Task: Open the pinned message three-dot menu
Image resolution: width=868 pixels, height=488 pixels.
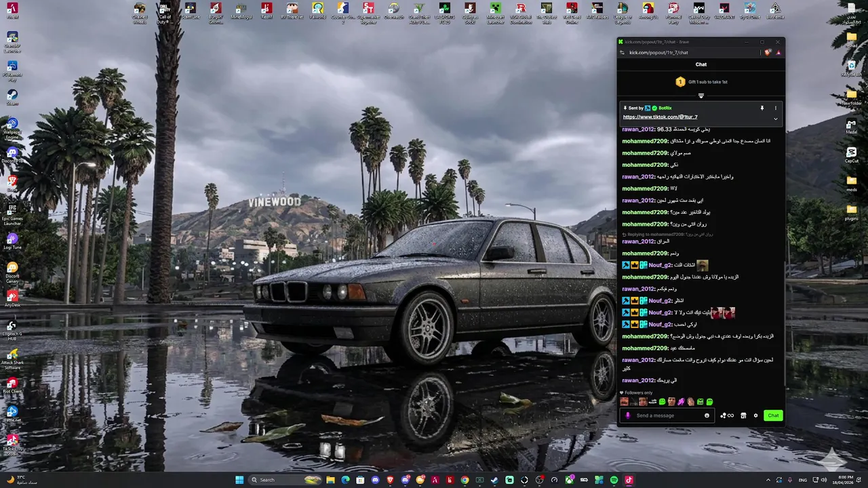Action: click(775, 108)
